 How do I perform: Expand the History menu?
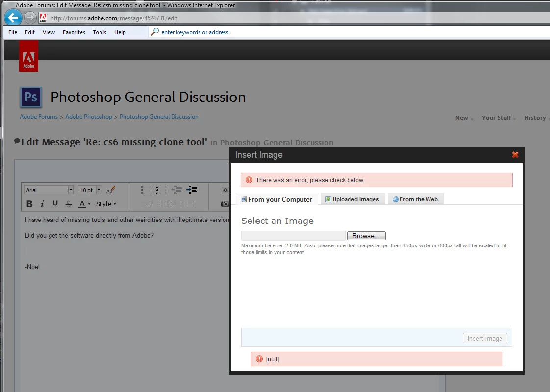pyautogui.click(x=537, y=118)
